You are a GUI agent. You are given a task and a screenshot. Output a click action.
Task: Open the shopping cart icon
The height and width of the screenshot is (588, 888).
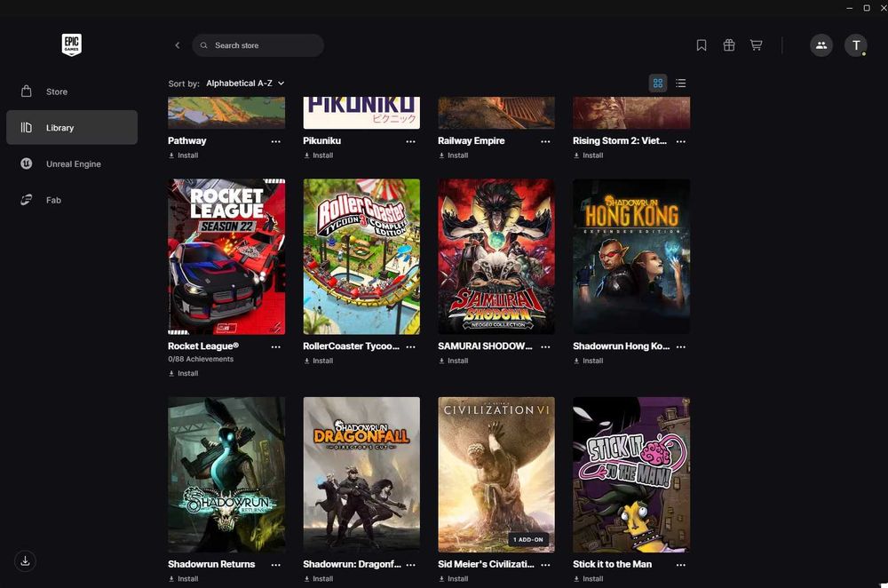click(x=756, y=45)
